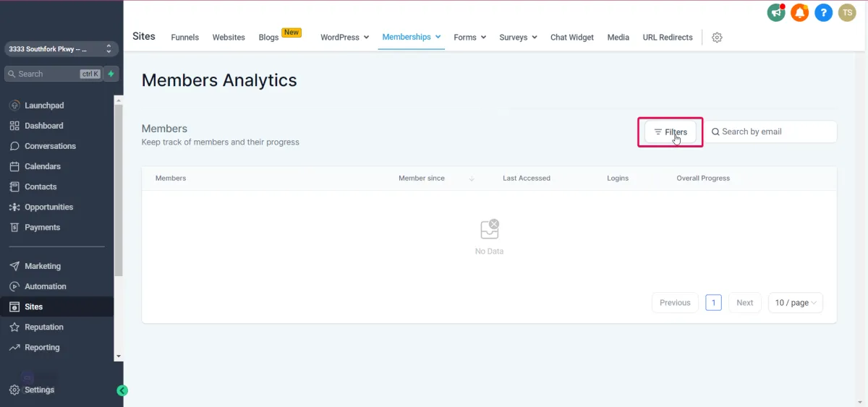Open the Media tab
This screenshot has width=868, height=407.
(618, 37)
